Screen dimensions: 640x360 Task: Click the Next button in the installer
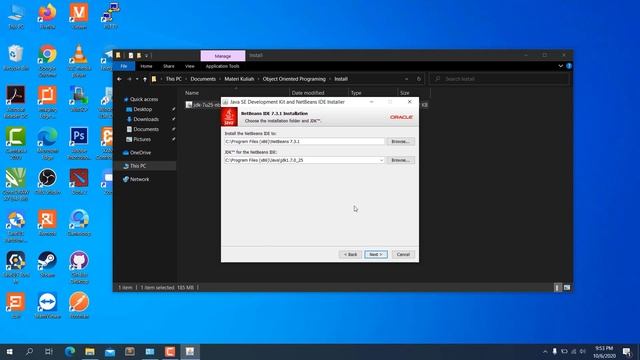click(x=376, y=254)
